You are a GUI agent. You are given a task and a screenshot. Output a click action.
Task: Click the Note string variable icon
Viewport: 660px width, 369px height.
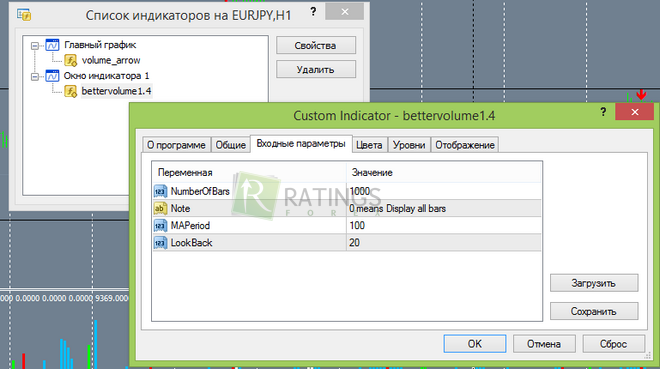[x=160, y=209]
